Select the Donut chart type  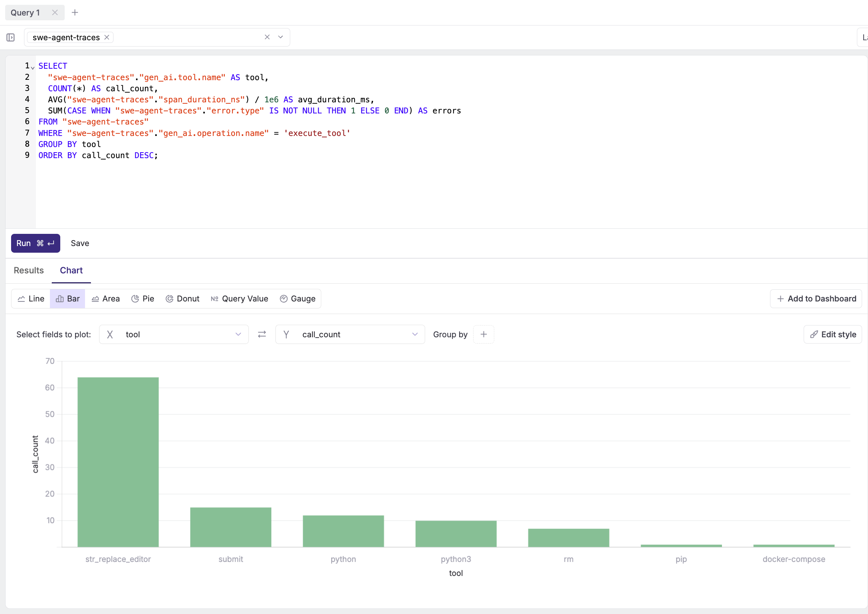click(182, 299)
